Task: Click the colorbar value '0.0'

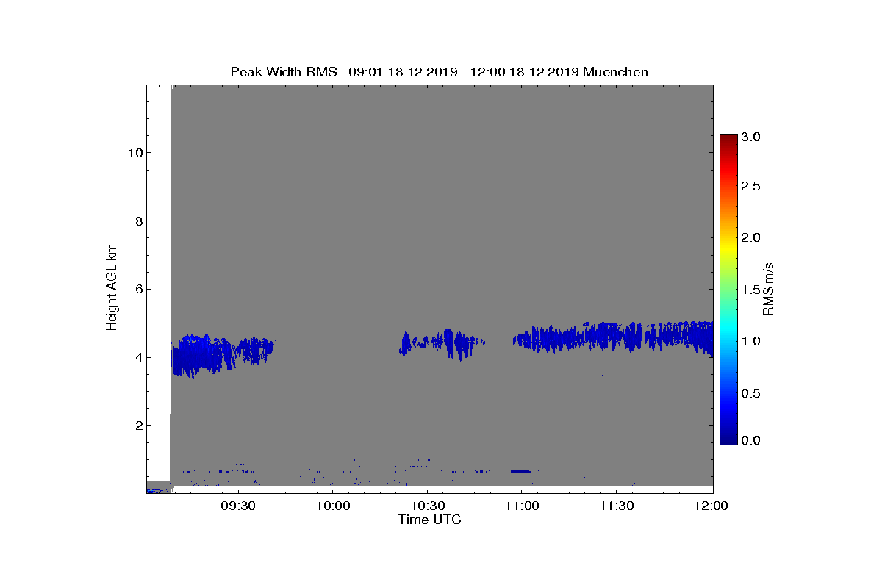Action: pos(750,440)
